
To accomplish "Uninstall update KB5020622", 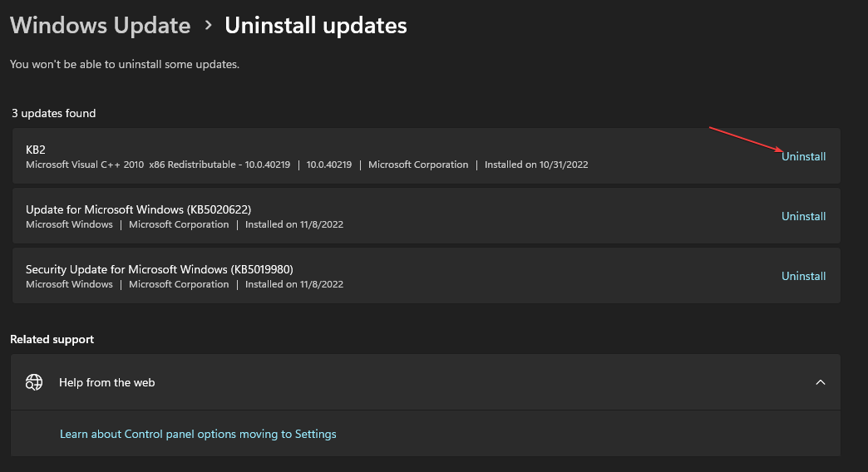I will tap(803, 216).
